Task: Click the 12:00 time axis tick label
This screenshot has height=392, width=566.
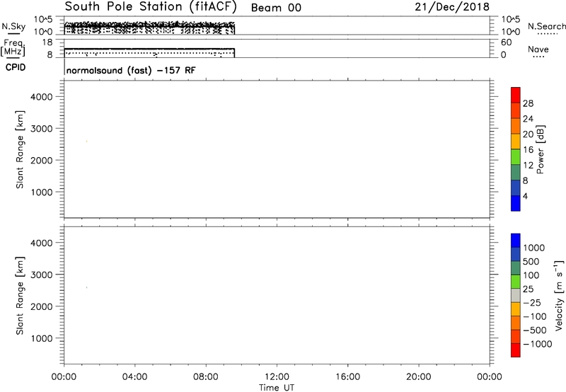Action: [277, 377]
